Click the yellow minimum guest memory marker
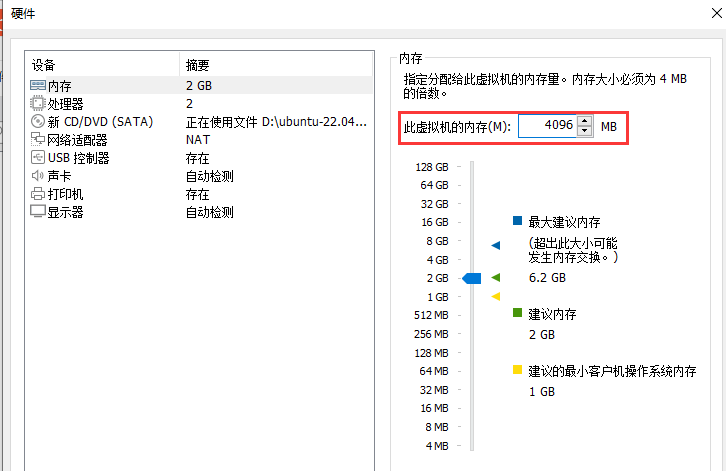 click(x=496, y=296)
